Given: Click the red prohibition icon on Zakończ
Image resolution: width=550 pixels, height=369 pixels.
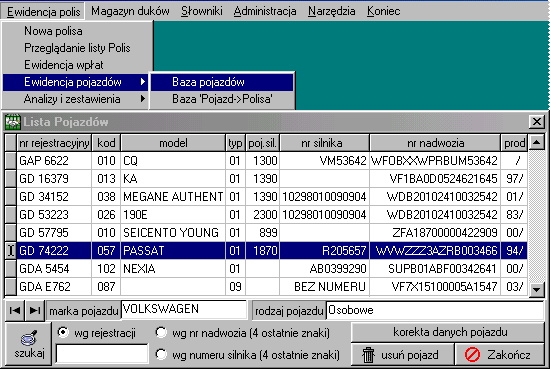Looking at the screenshot, I should (x=472, y=355).
